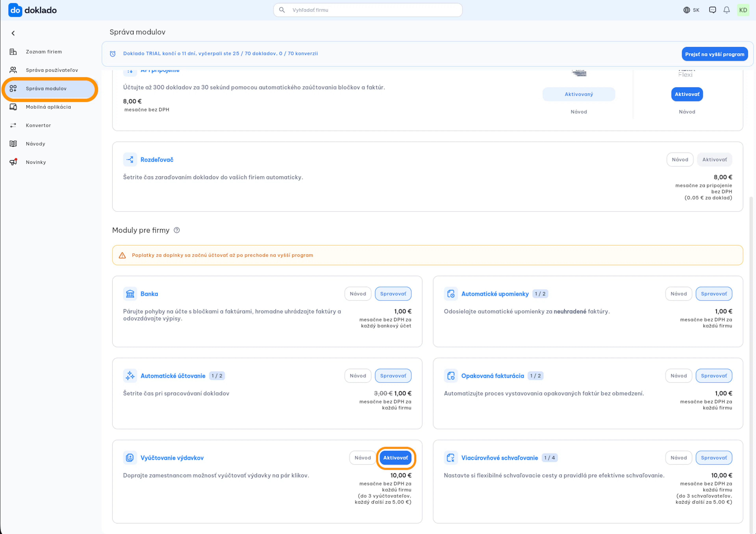Open the KD user avatar menu
This screenshot has height=534, width=756.
coord(743,10)
